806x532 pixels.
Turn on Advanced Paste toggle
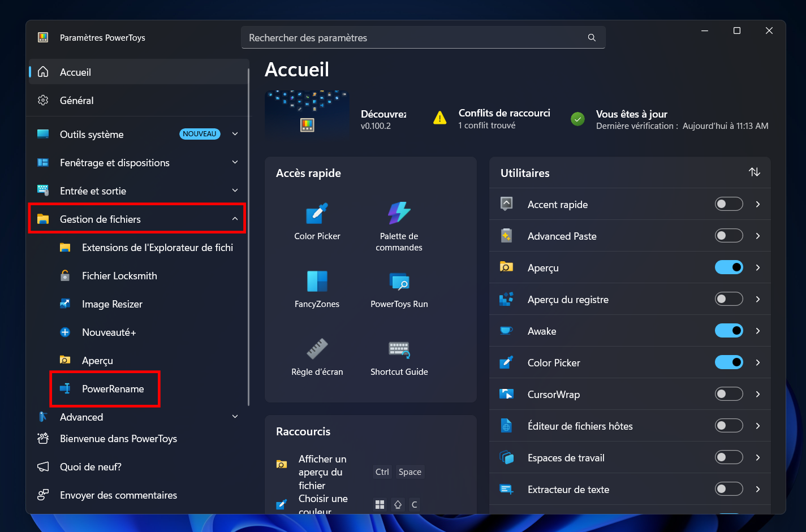tap(729, 236)
